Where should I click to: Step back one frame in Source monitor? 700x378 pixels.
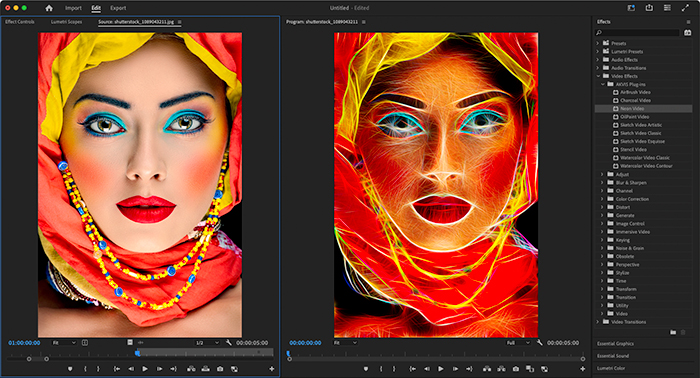click(x=131, y=369)
